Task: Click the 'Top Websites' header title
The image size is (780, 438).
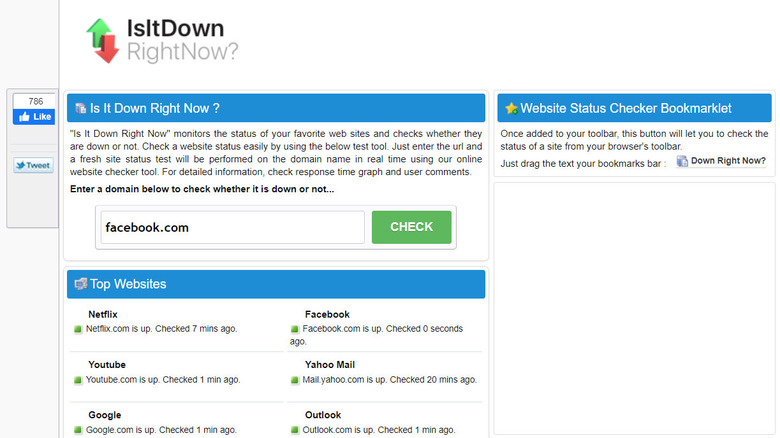Action: pyautogui.click(x=128, y=284)
